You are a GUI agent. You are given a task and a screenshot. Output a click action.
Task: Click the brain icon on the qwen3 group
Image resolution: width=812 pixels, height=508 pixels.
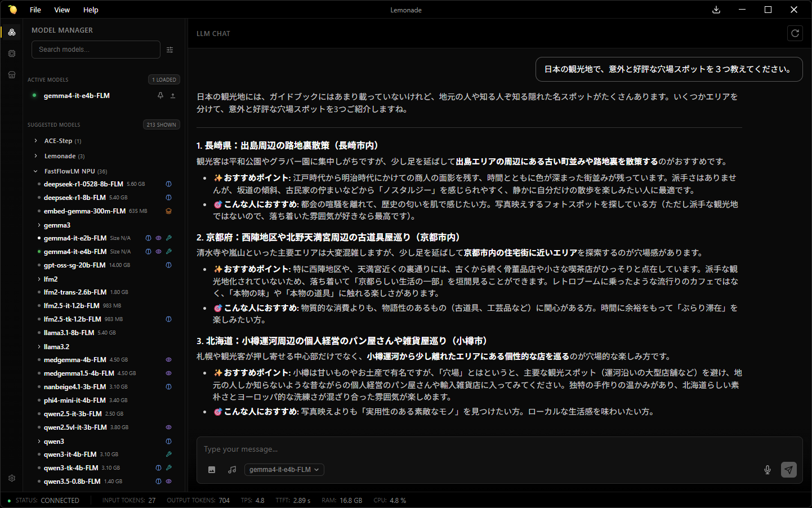[168, 442]
